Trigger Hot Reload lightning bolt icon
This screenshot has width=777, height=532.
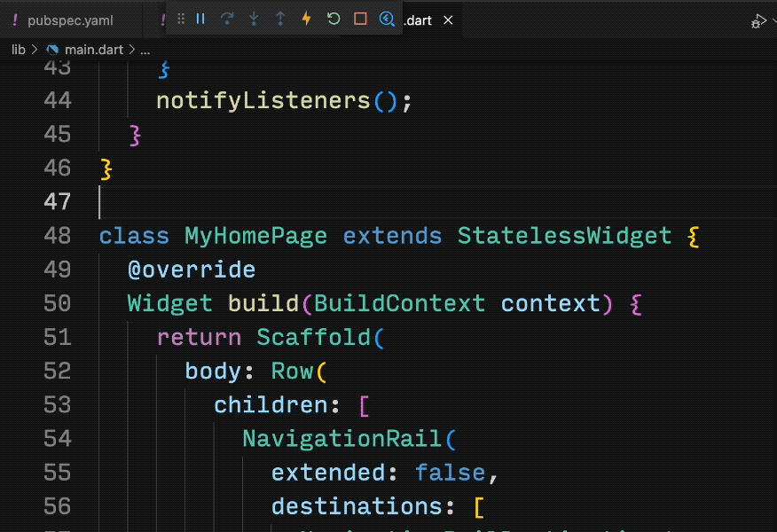coord(307,19)
